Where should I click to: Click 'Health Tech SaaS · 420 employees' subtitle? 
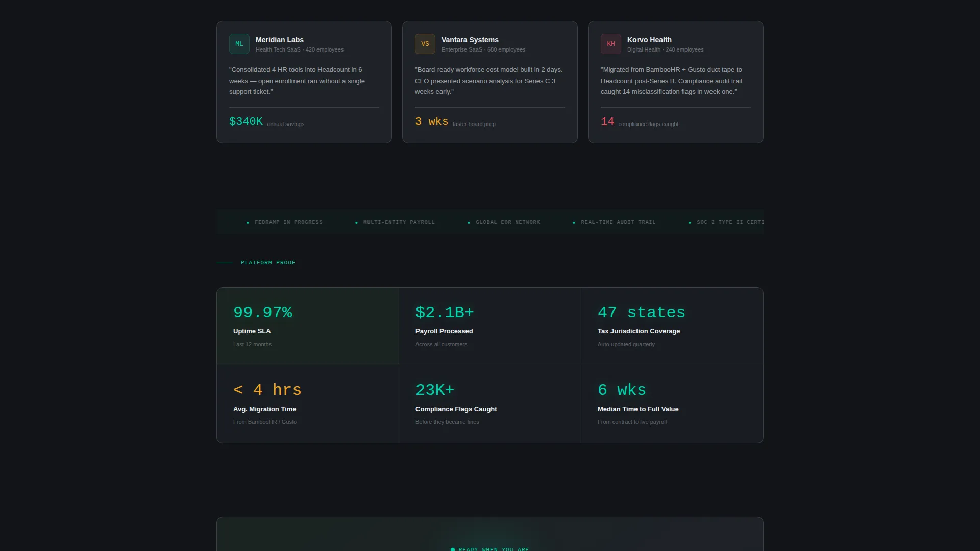pyautogui.click(x=300, y=49)
